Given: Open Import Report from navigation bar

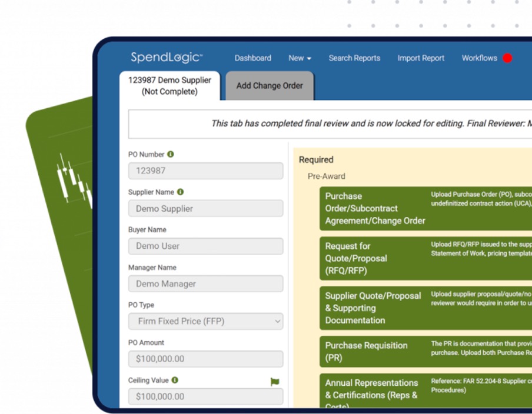Looking at the screenshot, I should [x=421, y=58].
